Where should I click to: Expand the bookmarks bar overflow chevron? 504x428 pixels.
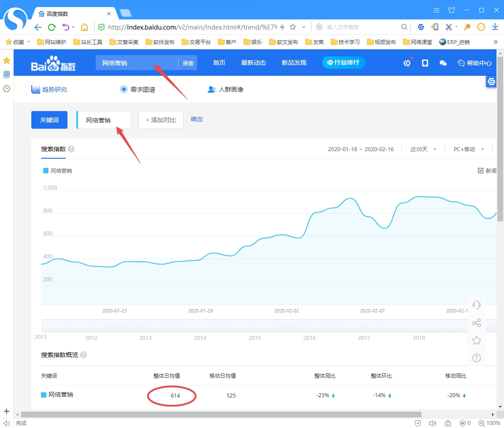point(495,42)
